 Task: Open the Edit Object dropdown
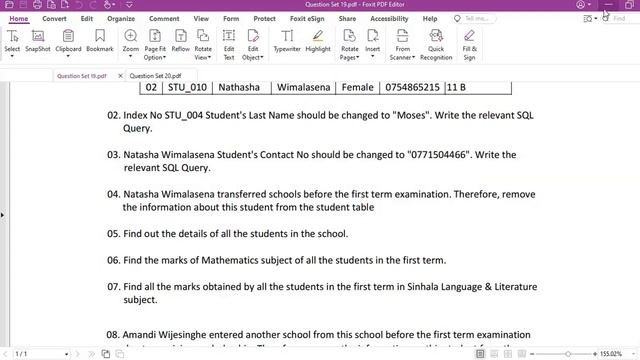(253, 45)
